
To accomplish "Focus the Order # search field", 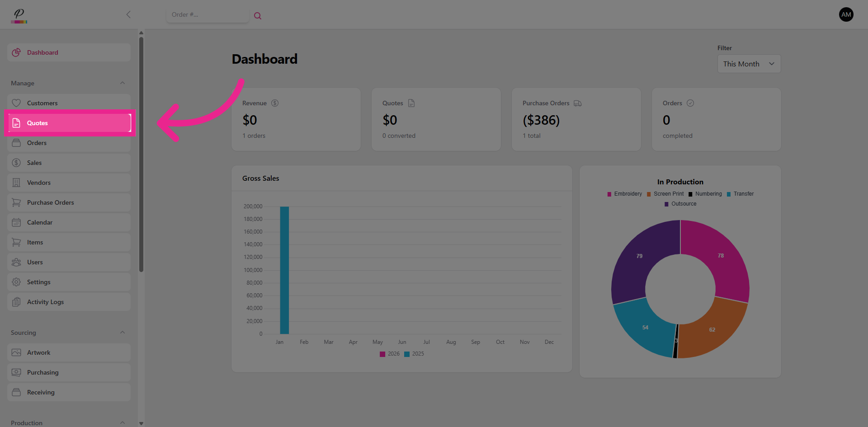I will [207, 14].
